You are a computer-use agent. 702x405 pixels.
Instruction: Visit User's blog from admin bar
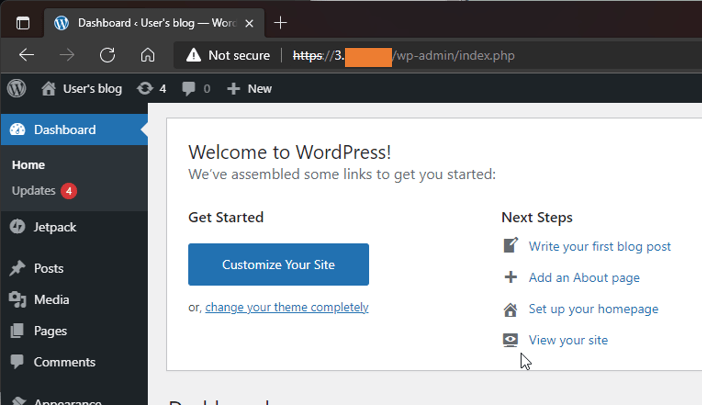(81, 89)
